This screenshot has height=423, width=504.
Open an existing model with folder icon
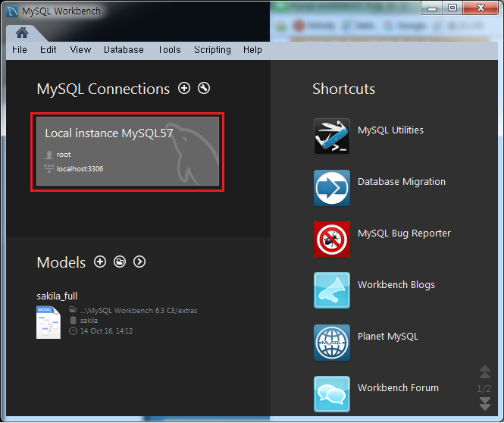click(x=120, y=262)
